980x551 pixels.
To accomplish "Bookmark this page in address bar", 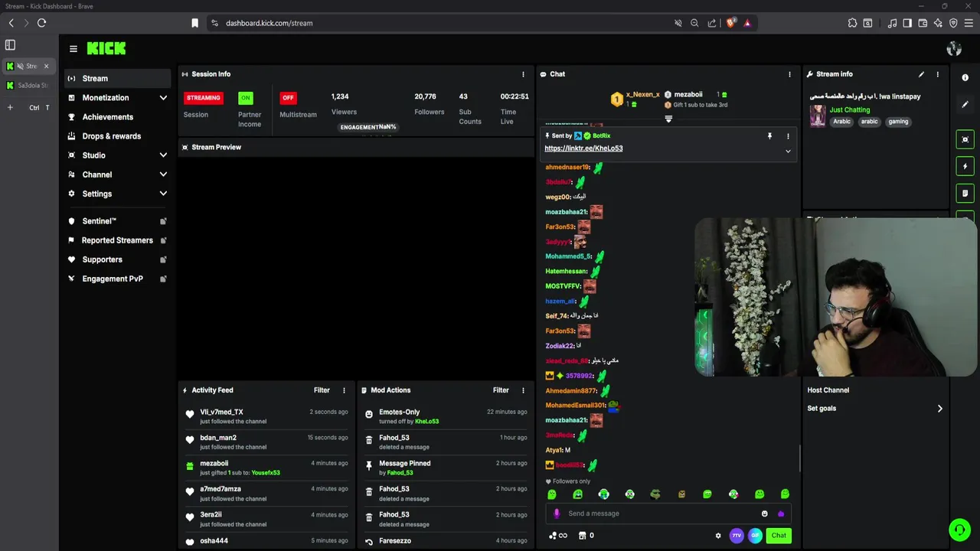I will [195, 23].
